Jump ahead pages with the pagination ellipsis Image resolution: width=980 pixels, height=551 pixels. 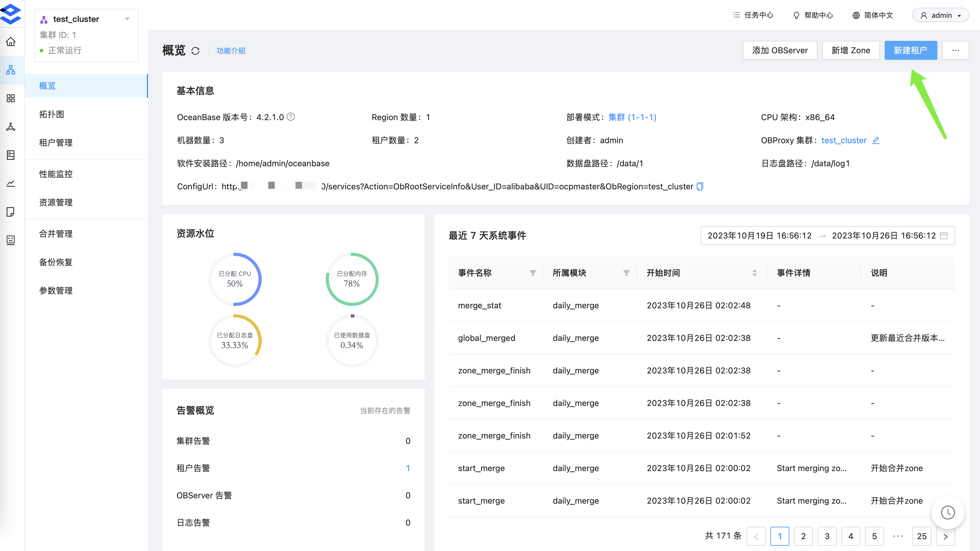click(898, 536)
